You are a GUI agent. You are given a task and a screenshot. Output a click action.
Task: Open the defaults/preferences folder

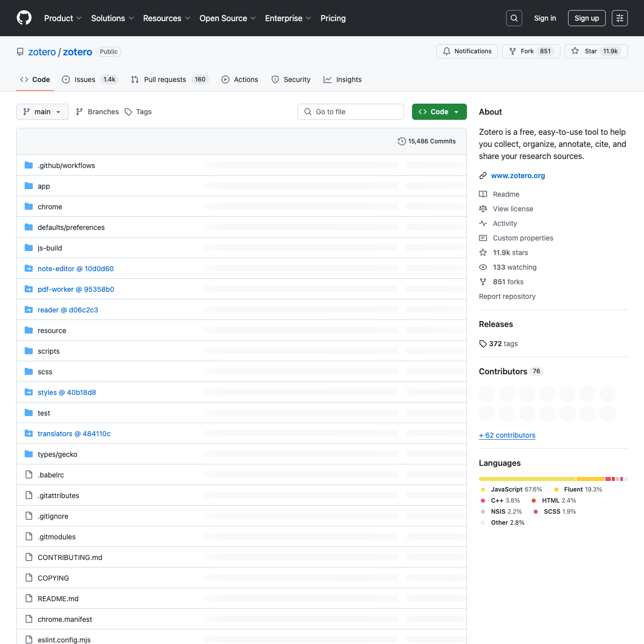point(71,227)
